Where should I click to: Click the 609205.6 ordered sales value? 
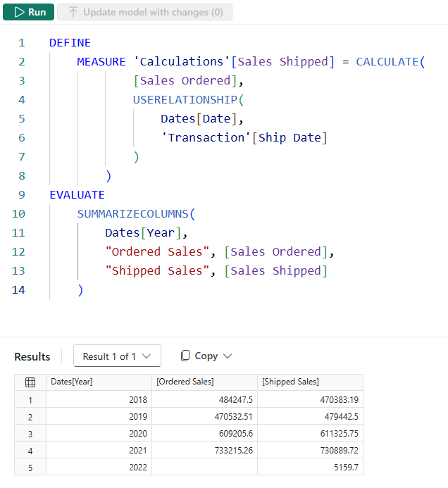pyautogui.click(x=204, y=433)
